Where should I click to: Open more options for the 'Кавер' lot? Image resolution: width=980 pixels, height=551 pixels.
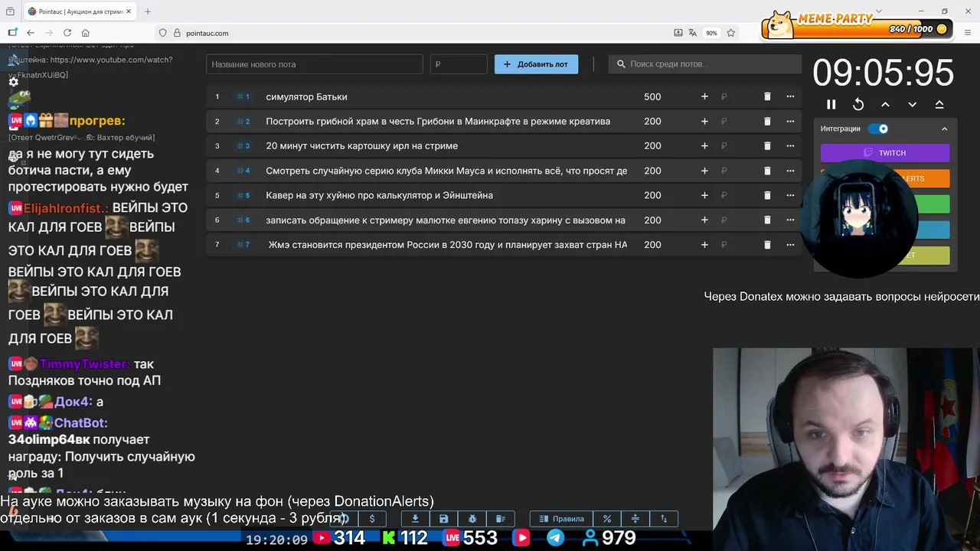click(790, 195)
